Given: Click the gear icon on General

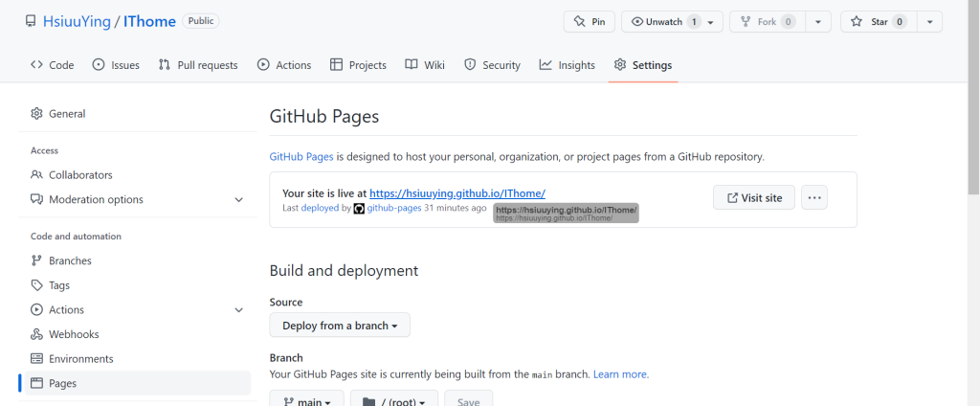Looking at the screenshot, I should (x=36, y=114).
